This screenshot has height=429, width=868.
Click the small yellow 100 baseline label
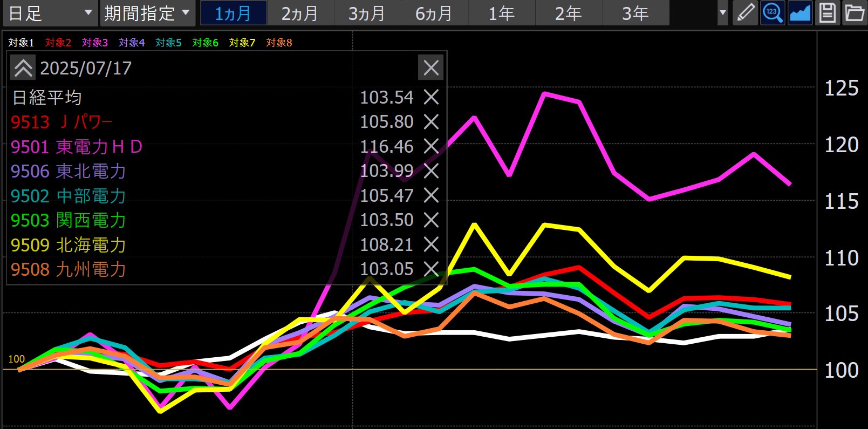(16, 359)
